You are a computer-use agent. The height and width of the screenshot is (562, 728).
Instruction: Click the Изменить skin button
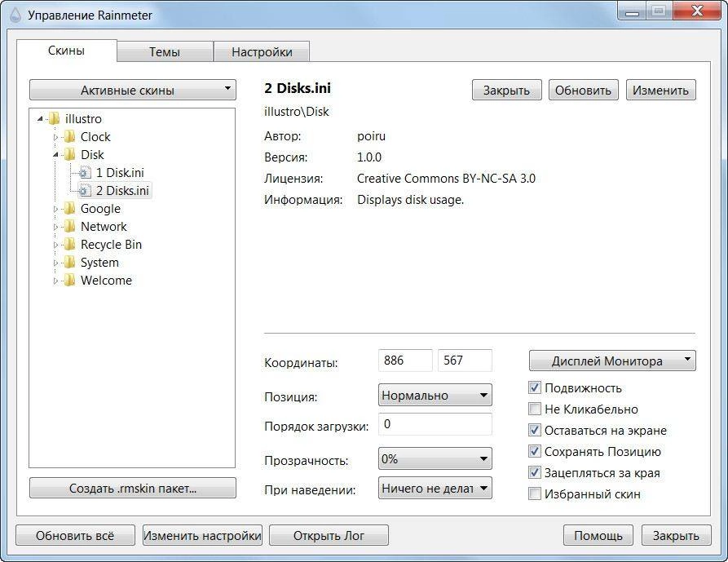[660, 90]
